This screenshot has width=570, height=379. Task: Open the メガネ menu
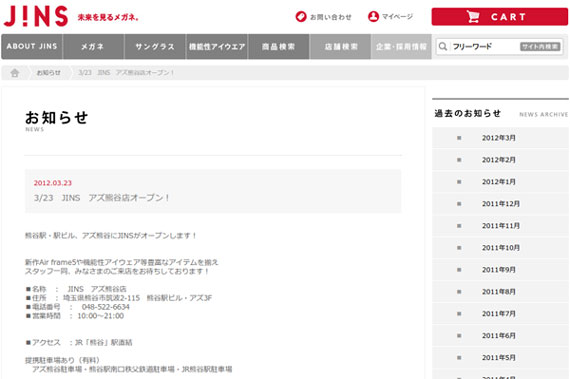point(93,47)
